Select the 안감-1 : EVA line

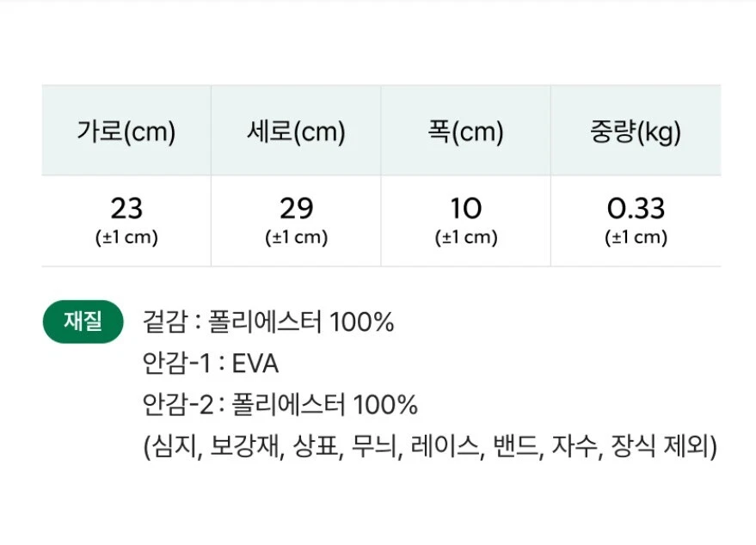(x=211, y=364)
